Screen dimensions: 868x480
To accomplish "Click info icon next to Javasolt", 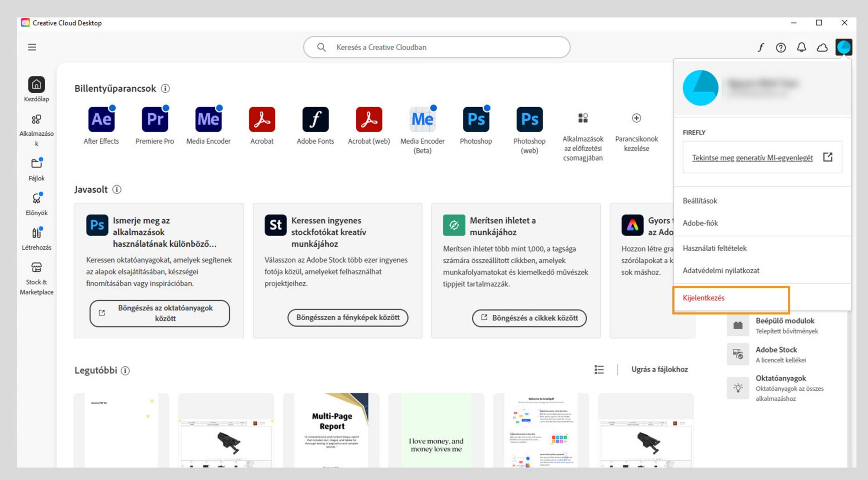I will [x=117, y=190].
